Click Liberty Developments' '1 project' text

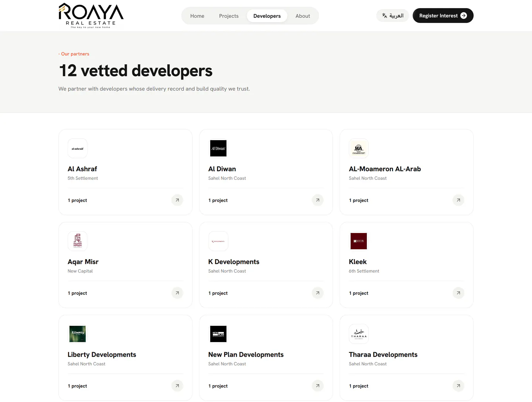(77, 386)
